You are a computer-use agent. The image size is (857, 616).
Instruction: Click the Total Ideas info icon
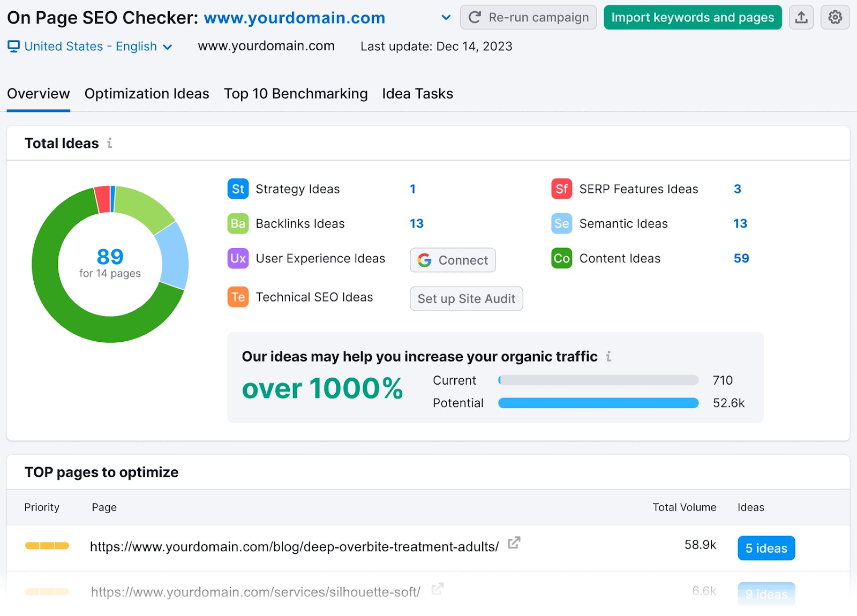(110, 143)
